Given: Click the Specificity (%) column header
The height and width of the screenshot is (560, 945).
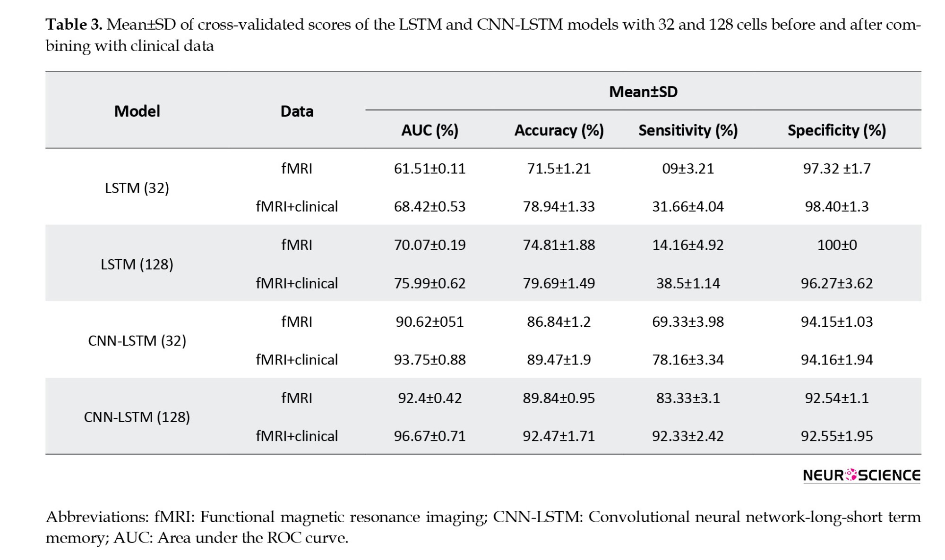Looking at the screenshot, I should click(836, 130).
